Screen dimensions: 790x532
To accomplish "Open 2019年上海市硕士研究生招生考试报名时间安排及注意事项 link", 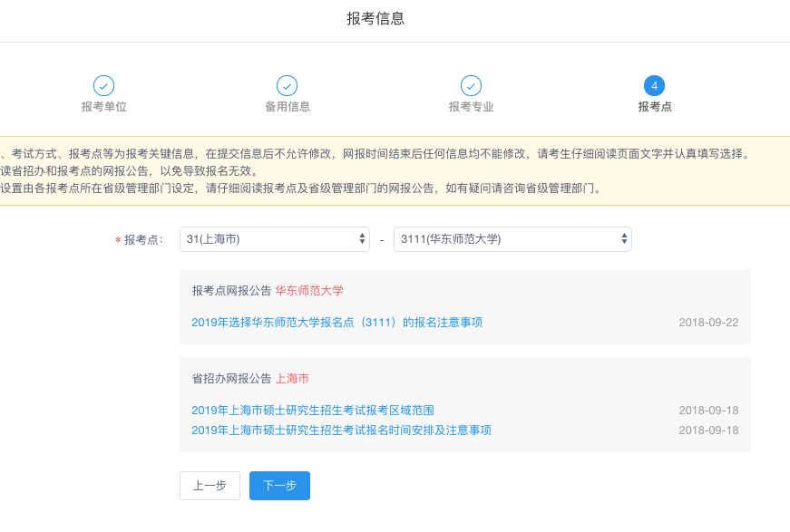I will coord(342,430).
